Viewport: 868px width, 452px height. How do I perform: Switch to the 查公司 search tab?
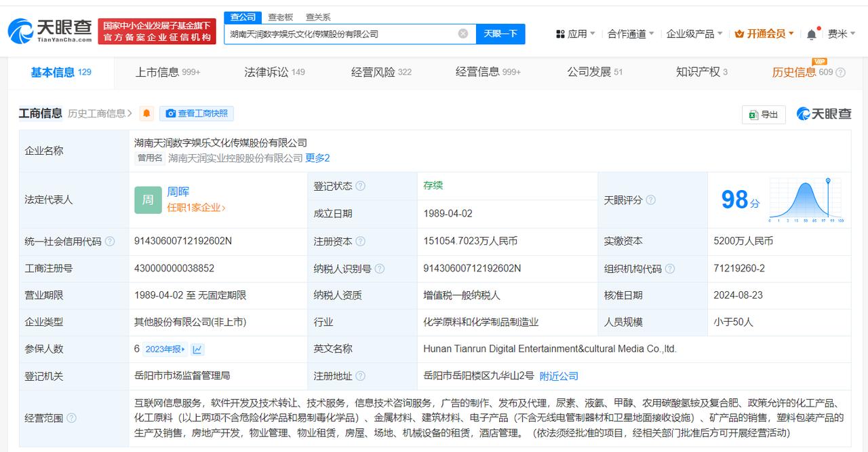click(243, 17)
